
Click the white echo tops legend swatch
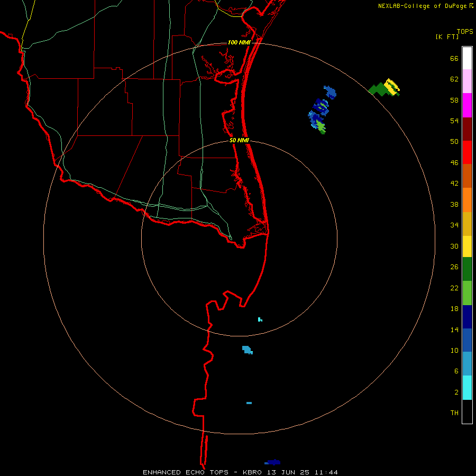(467, 58)
